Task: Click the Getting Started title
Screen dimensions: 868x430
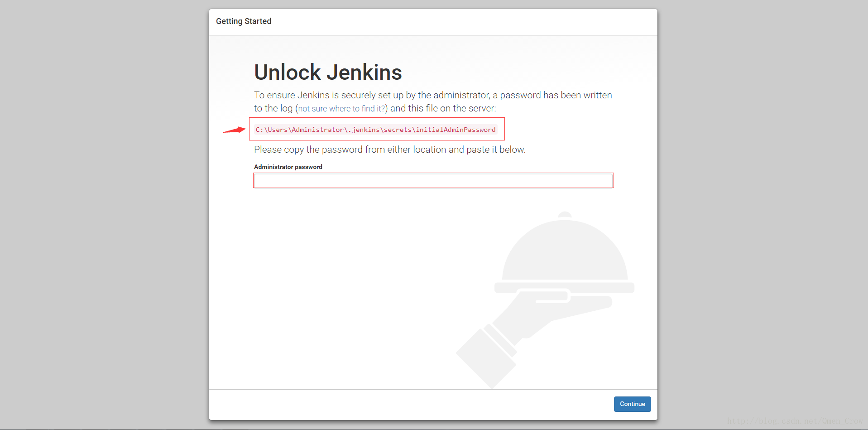Action: [x=244, y=21]
